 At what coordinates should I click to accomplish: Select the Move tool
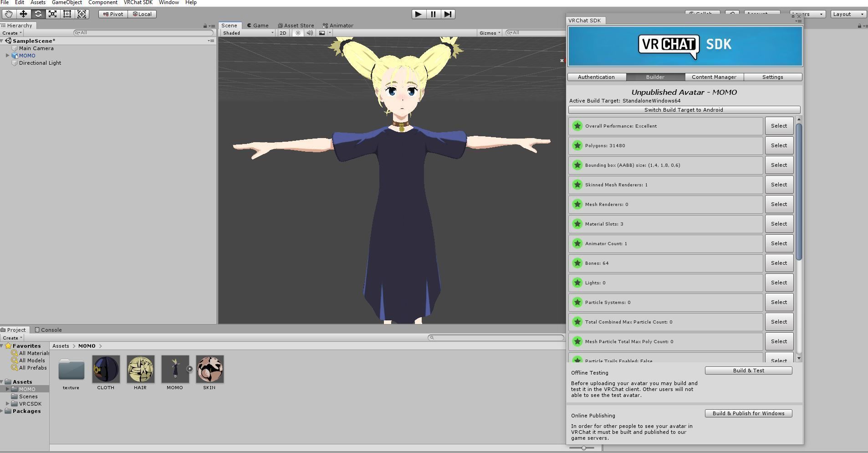pos(23,14)
